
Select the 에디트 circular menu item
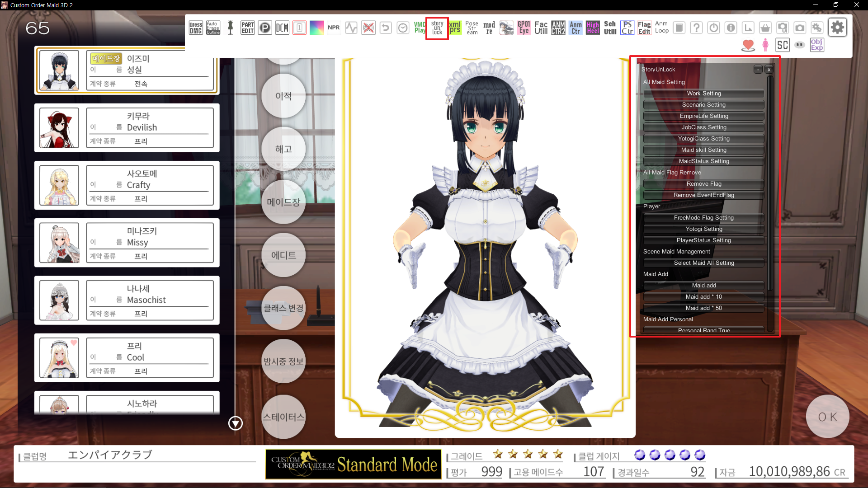coord(283,255)
